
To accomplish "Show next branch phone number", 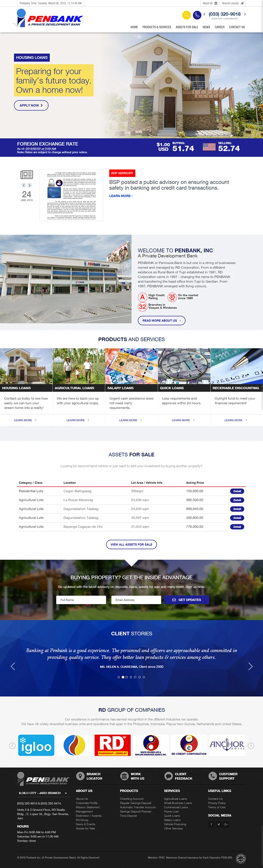I will [245, 14].
